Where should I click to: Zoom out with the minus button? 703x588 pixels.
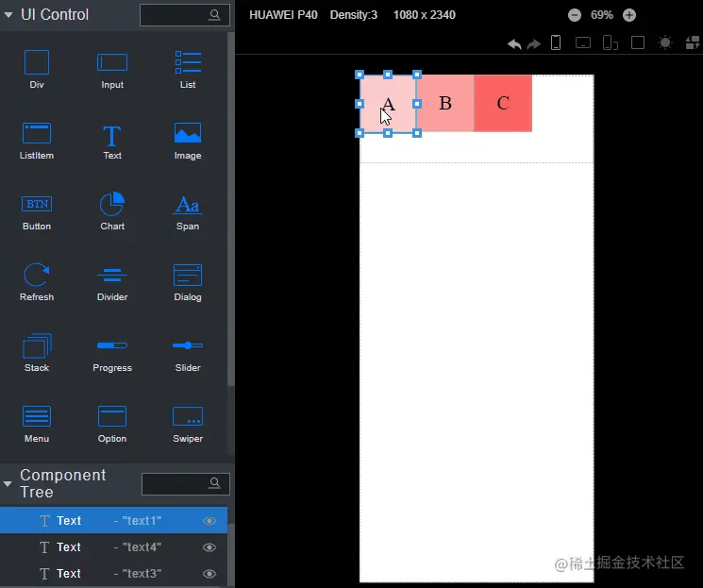coord(575,15)
